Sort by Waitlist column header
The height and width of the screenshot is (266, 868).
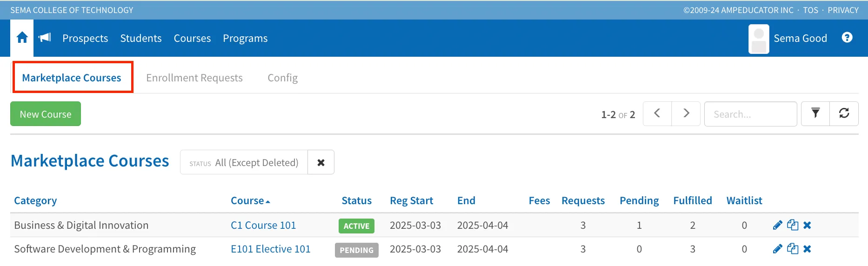tap(744, 200)
